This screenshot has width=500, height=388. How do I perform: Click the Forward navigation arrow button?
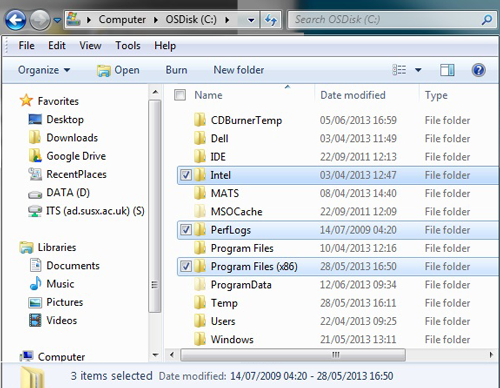(x=40, y=20)
